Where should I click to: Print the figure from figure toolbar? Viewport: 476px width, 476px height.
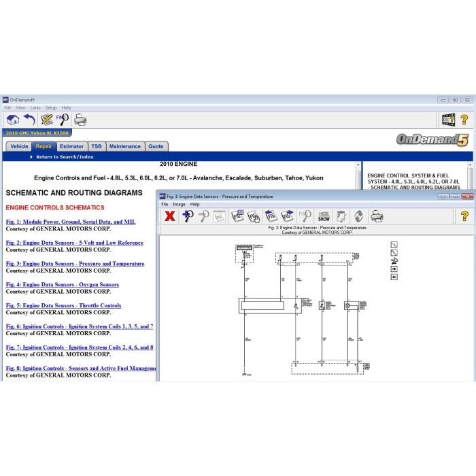[x=377, y=216]
